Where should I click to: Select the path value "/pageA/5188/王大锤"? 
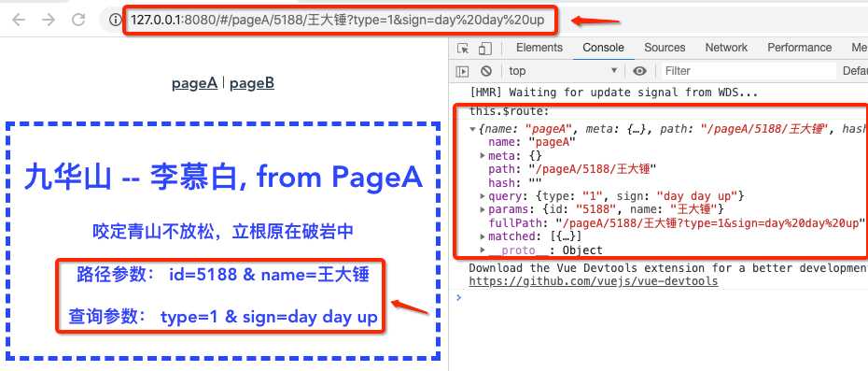593,169
